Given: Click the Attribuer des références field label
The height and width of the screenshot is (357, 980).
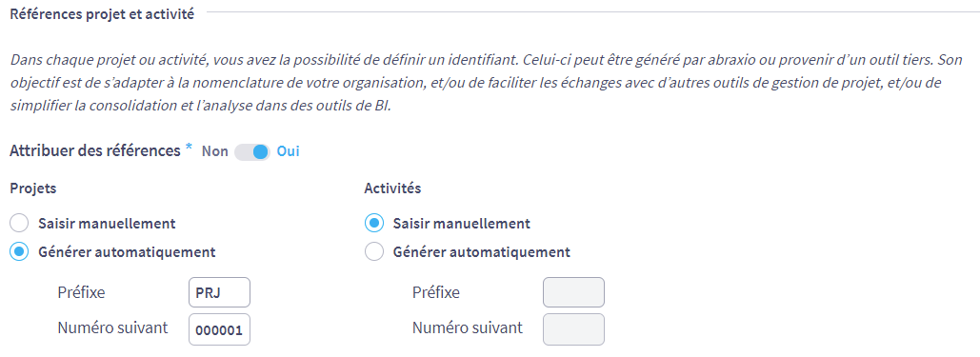Looking at the screenshot, I should tap(95, 150).
